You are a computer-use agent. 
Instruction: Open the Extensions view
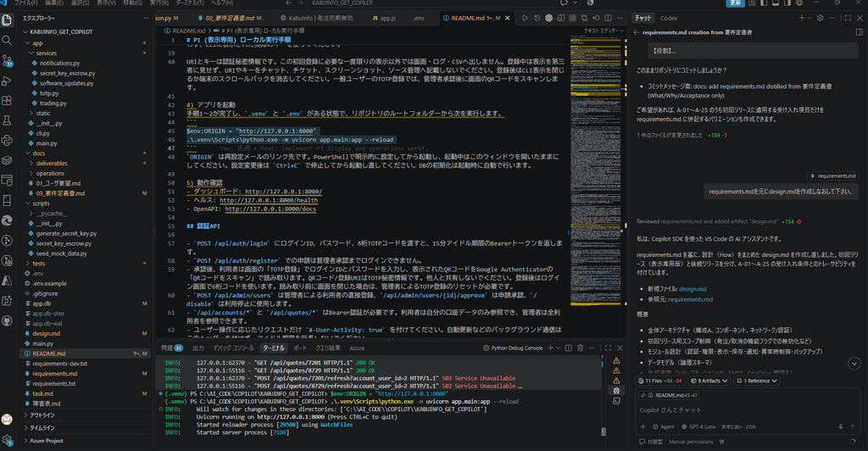tap(7, 101)
